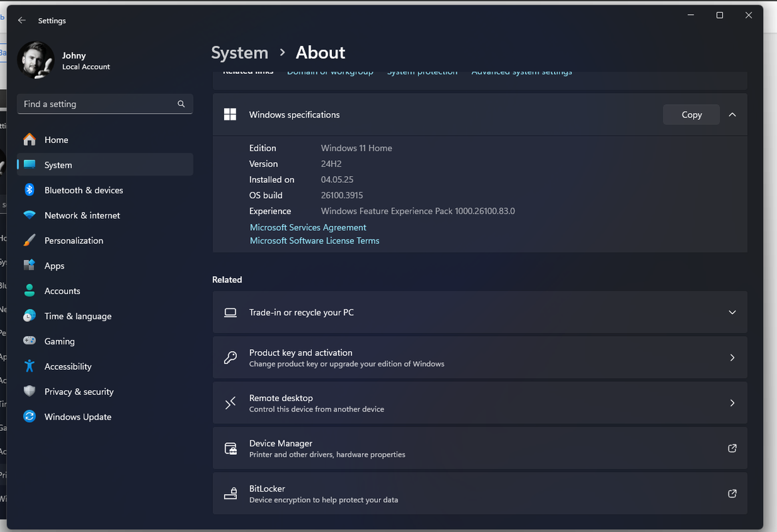Click the OS build 26100.3915 value
This screenshot has width=777, height=532.
pyautogui.click(x=342, y=195)
